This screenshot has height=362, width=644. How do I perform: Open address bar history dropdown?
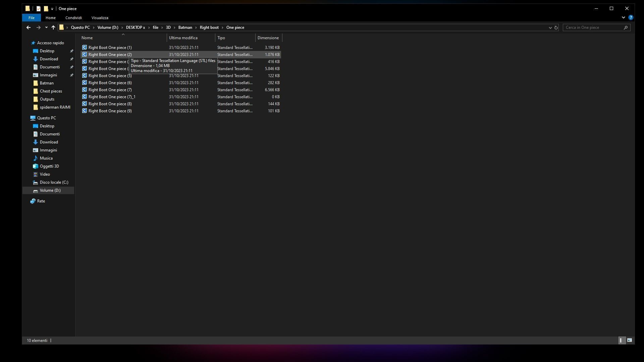tap(550, 27)
